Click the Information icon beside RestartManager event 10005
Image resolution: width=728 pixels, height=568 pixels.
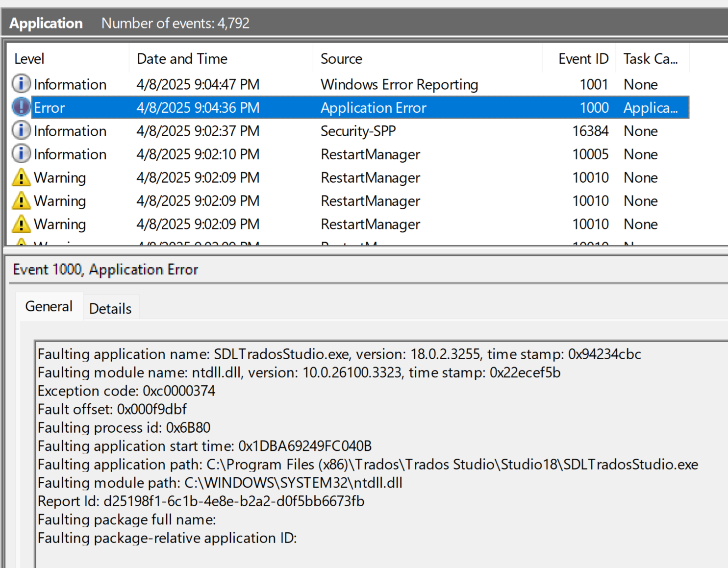coord(21,154)
